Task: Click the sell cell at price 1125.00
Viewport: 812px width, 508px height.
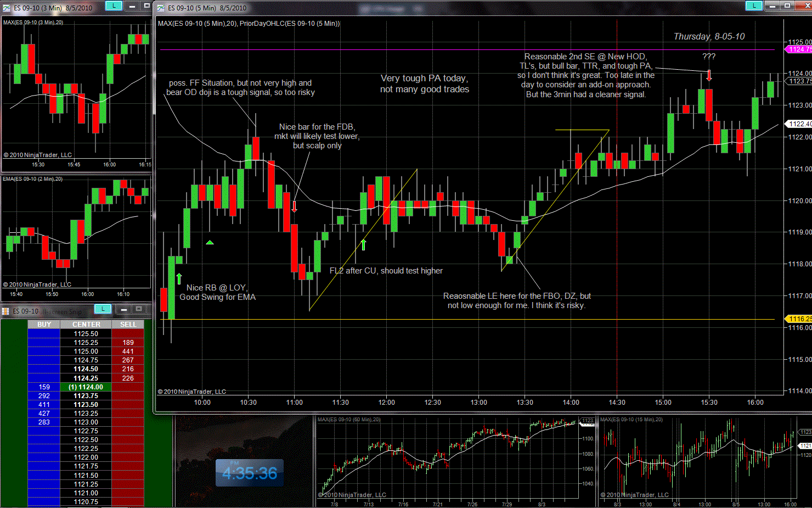Action: [128, 351]
